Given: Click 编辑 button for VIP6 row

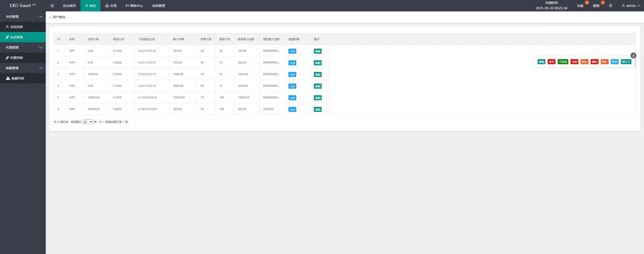Looking at the screenshot, I should 318,110.
